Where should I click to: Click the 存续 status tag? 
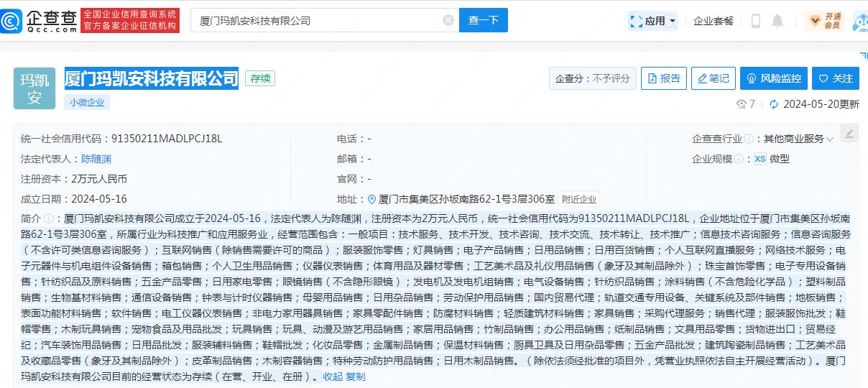click(x=260, y=78)
